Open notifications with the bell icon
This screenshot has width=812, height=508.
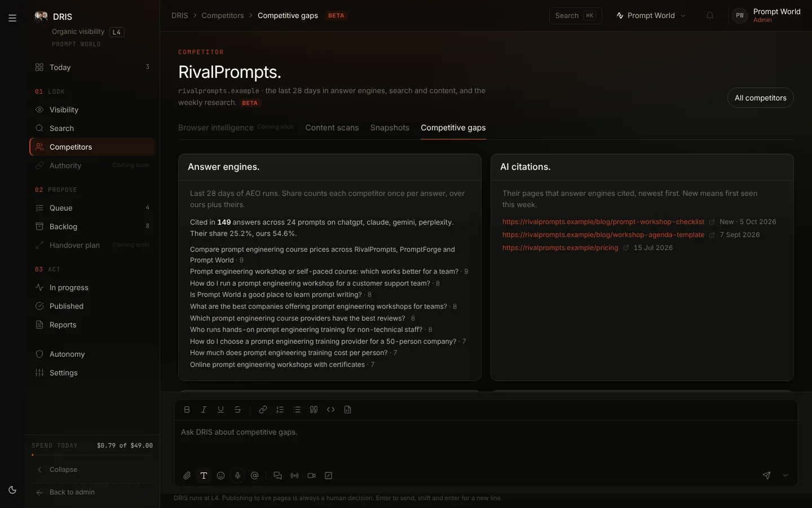click(710, 16)
